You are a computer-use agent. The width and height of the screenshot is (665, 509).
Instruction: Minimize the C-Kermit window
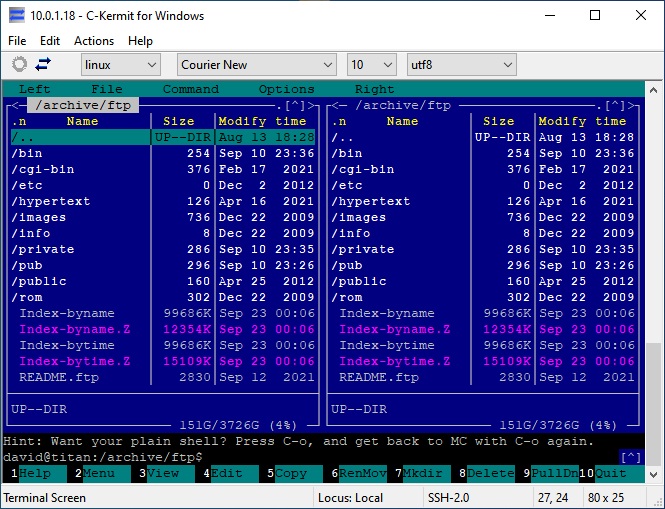[550, 16]
